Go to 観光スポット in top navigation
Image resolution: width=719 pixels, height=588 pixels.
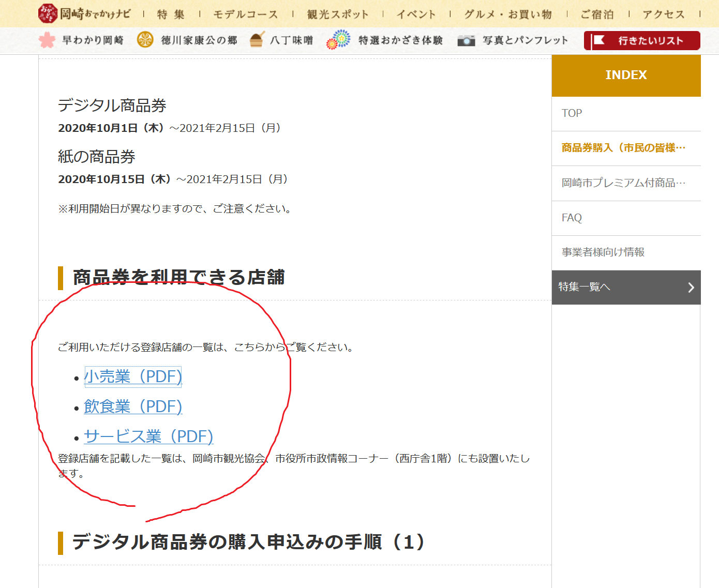click(x=338, y=14)
